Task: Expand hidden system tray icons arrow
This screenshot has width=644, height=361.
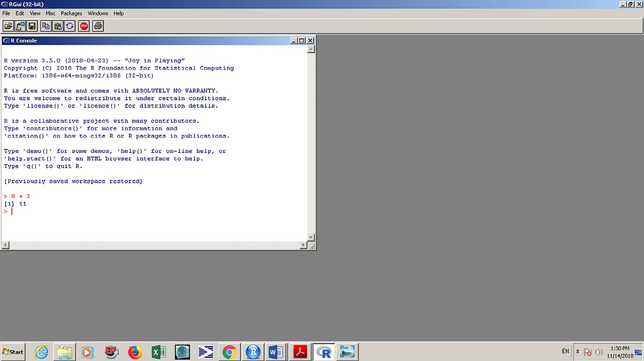Action: (577, 352)
